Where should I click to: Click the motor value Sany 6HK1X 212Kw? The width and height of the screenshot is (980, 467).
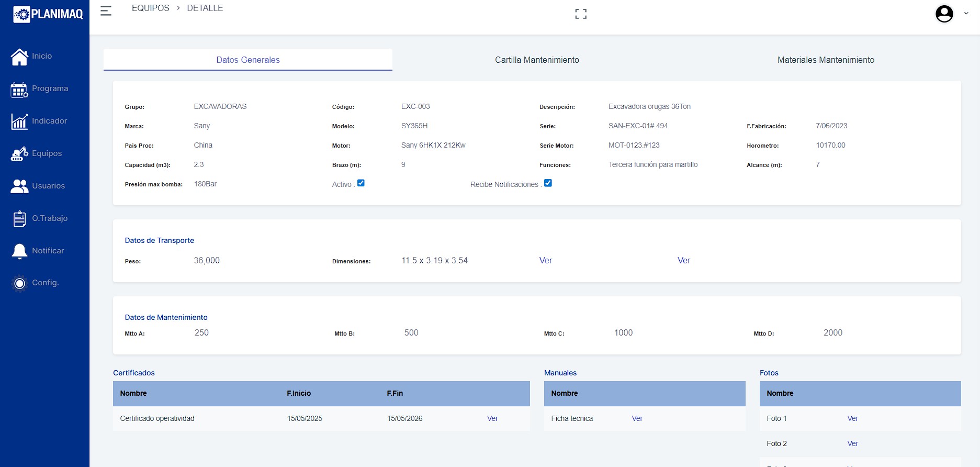point(433,145)
